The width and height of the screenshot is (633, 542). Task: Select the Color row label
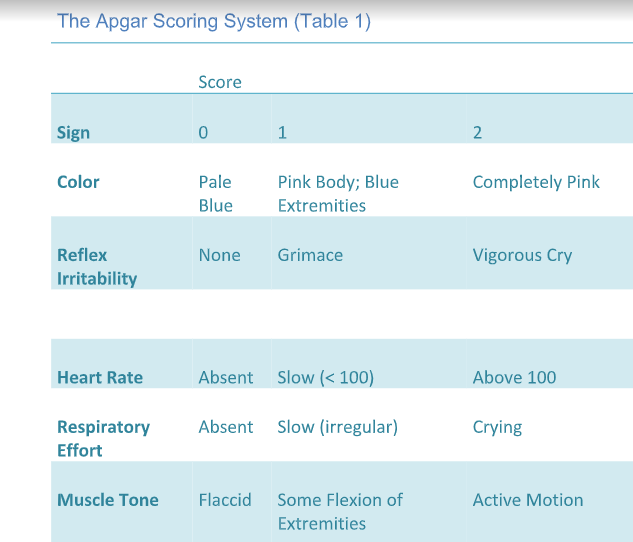click(x=78, y=182)
